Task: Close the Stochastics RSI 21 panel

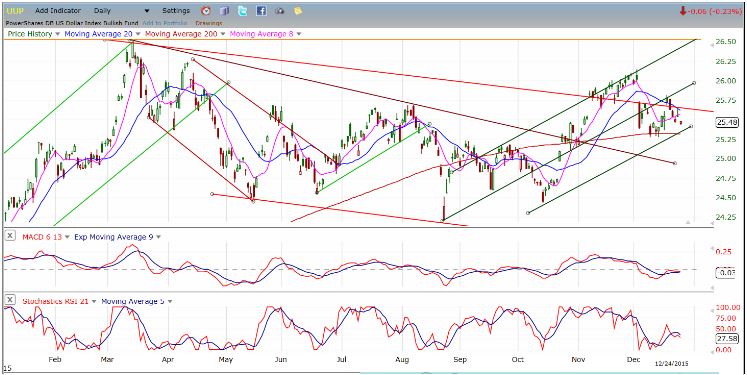Action: 9,301
